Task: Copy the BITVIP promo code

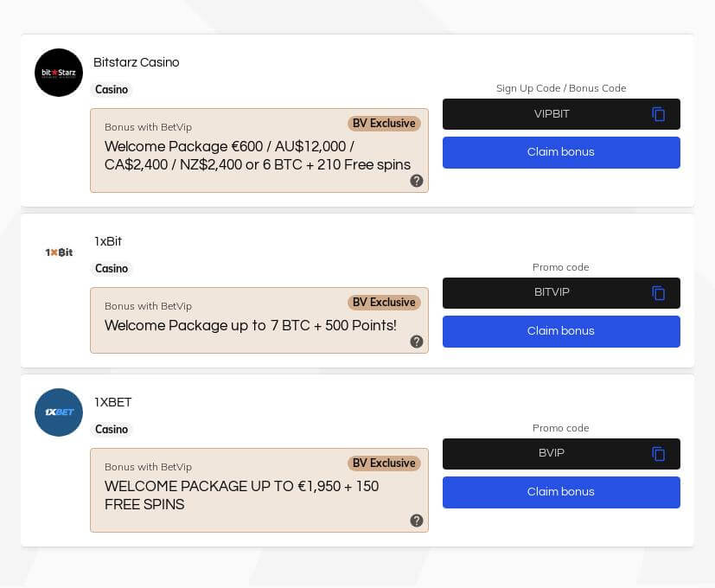Action: pos(659,293)
